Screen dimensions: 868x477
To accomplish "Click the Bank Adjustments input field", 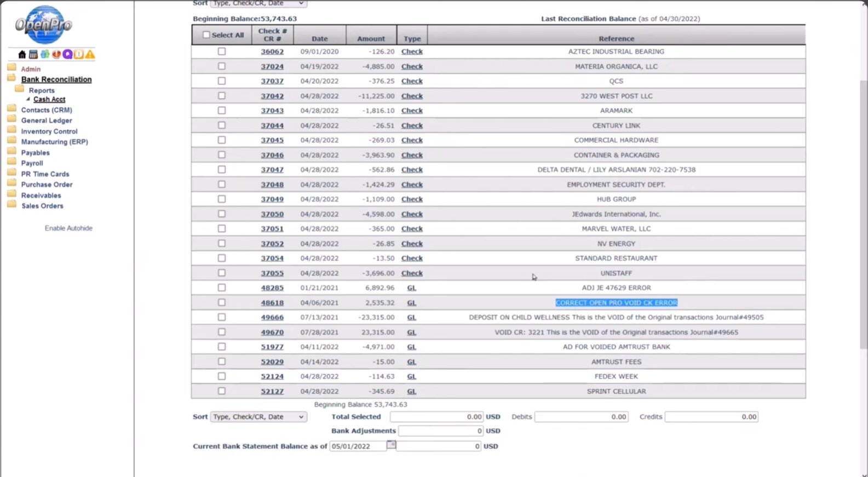I will pyautogui.click(x=441, y=431).
